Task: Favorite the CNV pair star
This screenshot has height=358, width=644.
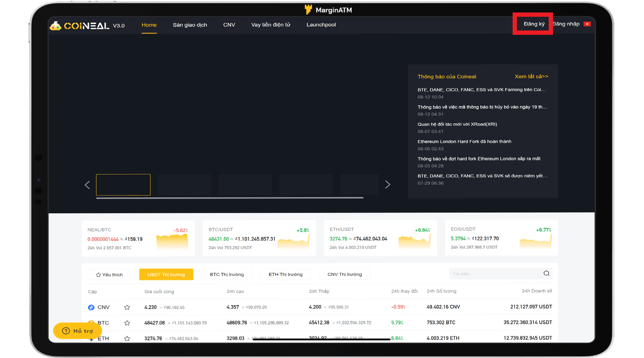Action: [x=127, y=307]
